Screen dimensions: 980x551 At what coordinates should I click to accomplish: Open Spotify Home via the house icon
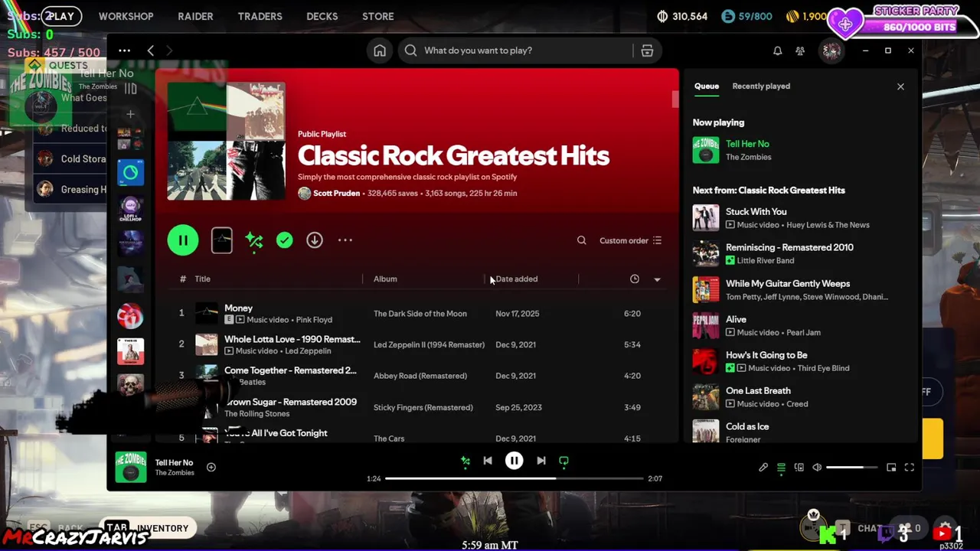tap(380, 51)
